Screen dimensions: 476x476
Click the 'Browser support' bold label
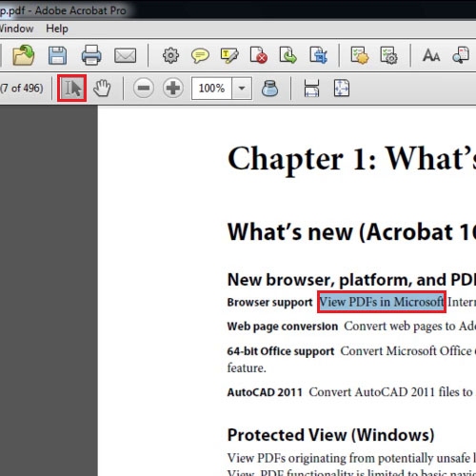[x=269, y=303]
